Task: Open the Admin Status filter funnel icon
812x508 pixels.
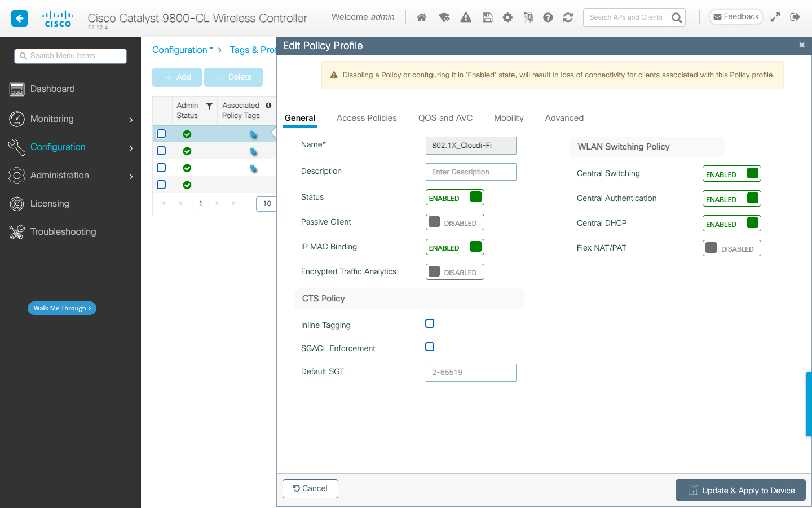Action: click(208, 105)
